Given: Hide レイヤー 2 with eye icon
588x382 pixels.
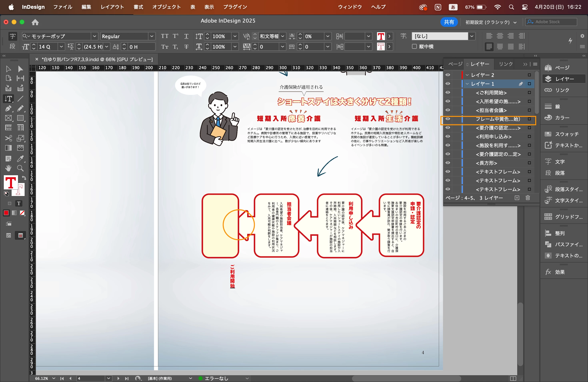Looking at the screenshot, I should [448, 75].
